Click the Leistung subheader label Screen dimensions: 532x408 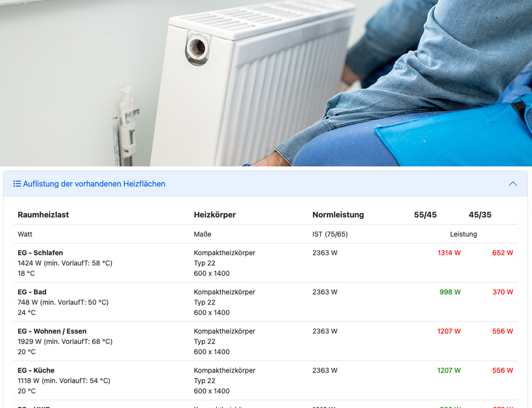[463, 234]
